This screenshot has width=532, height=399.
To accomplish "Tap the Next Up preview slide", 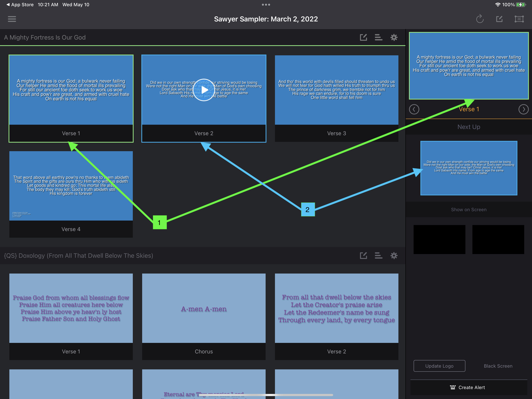I will (x=469, y=168).
